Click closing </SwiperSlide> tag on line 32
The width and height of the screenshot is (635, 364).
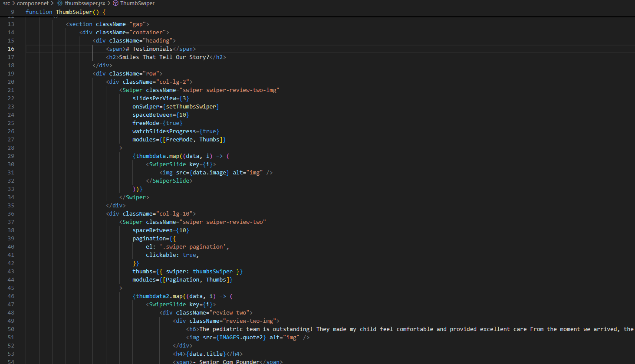(169, 180)
